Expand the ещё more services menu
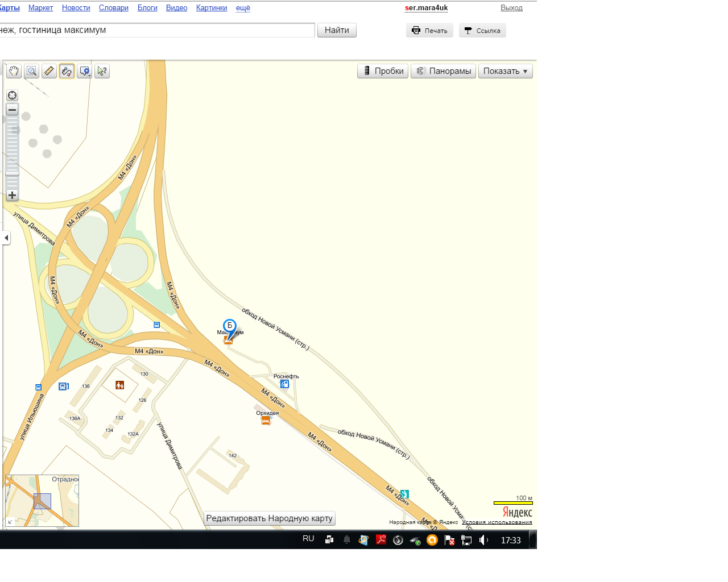 pyautogui.click(x=243, y=8)
